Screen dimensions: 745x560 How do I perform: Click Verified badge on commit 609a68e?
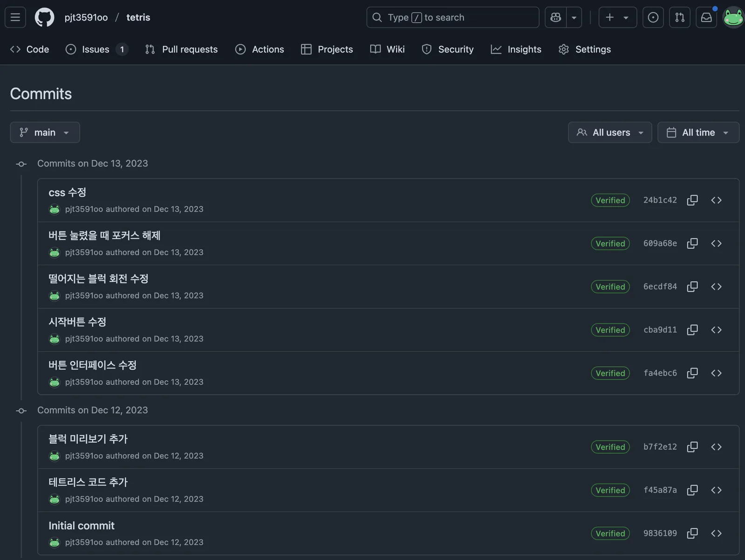610,243
